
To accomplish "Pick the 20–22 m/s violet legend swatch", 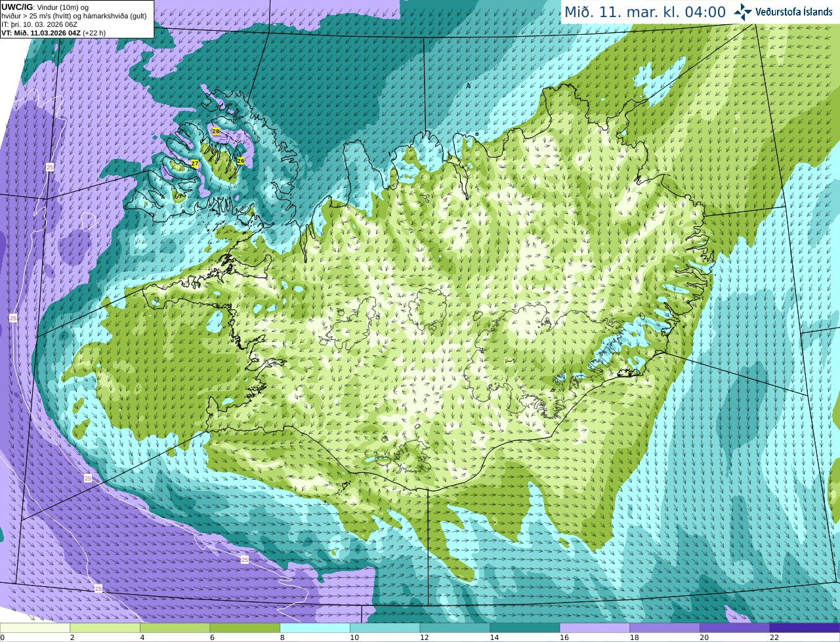I will 735,628.
